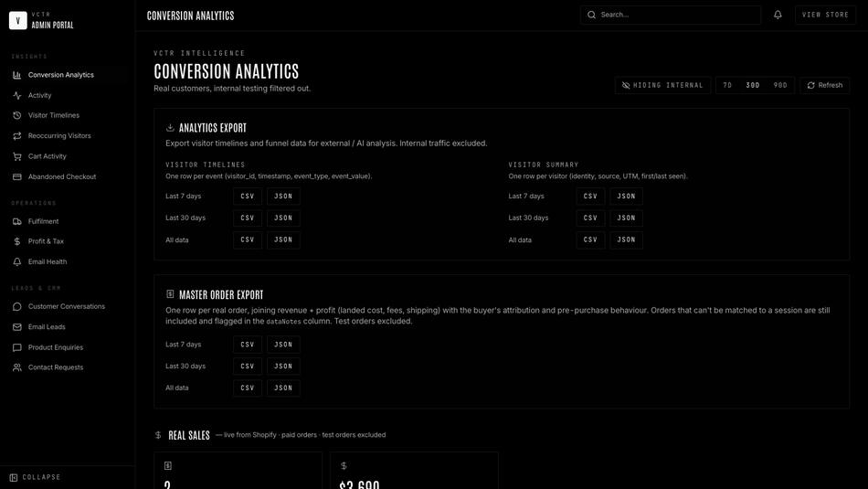Open Conversion Analytics bar chart icon
The image size is (868, 489).
(17, 75)
